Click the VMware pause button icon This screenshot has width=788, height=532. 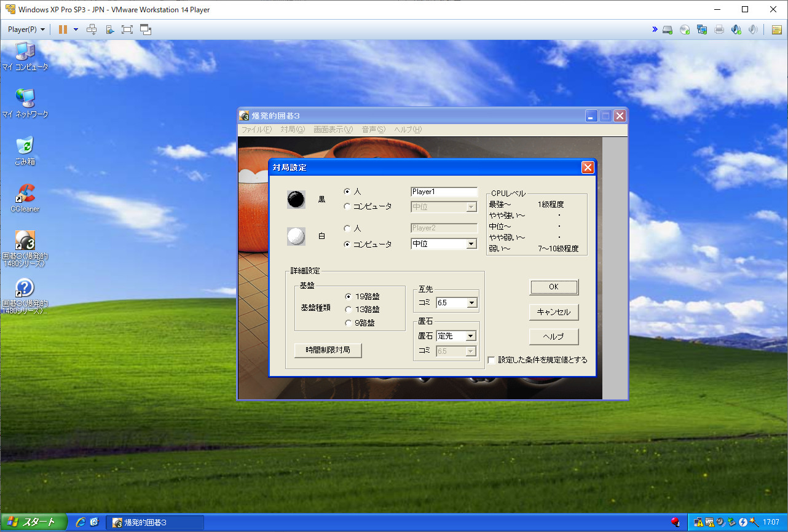point(63,29)
